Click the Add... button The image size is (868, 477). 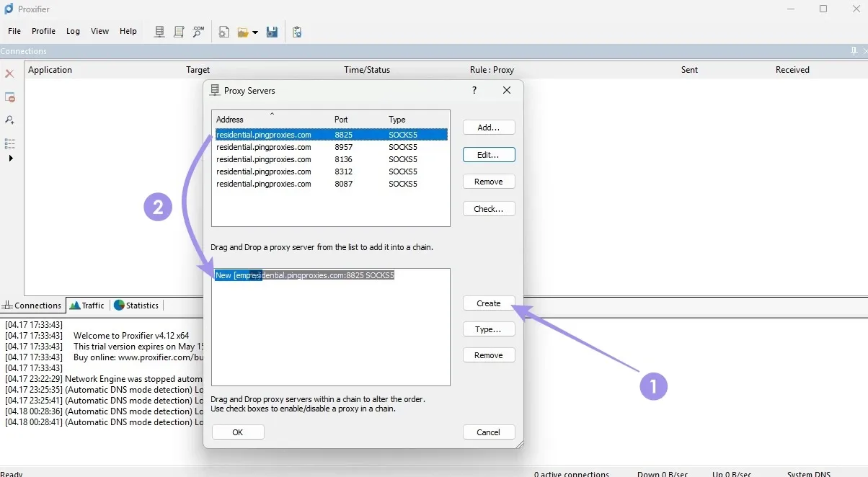pos(489,128)
